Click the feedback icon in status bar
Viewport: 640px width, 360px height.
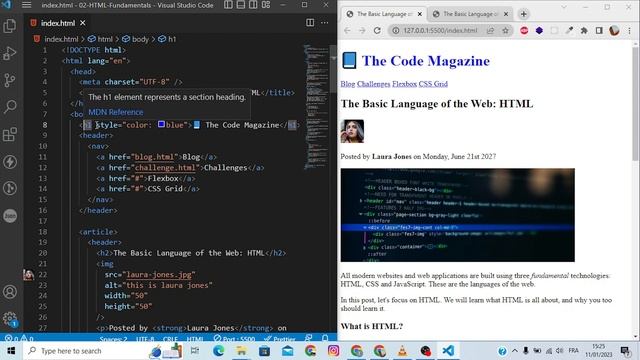pyautogui.click(x=309, y=338)
